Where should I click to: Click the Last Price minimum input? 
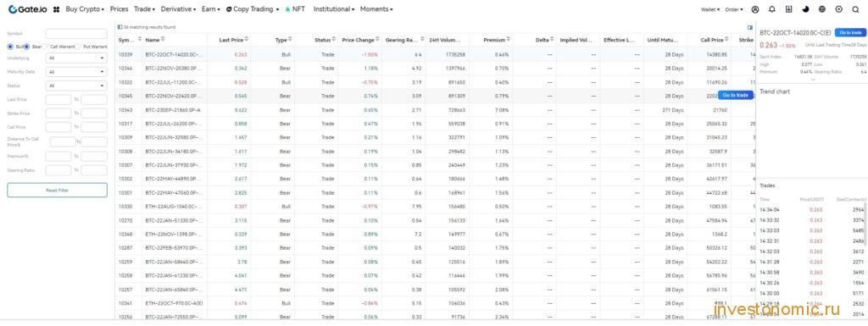point(58,99)
